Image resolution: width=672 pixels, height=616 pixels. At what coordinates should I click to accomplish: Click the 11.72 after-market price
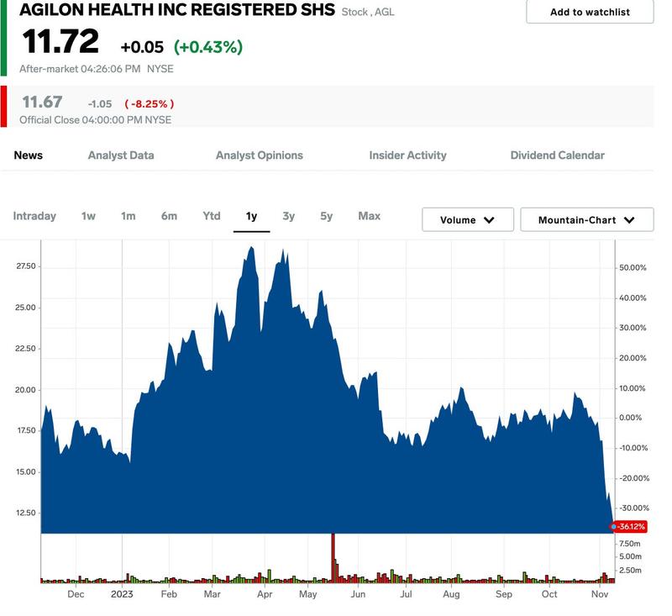60,41
